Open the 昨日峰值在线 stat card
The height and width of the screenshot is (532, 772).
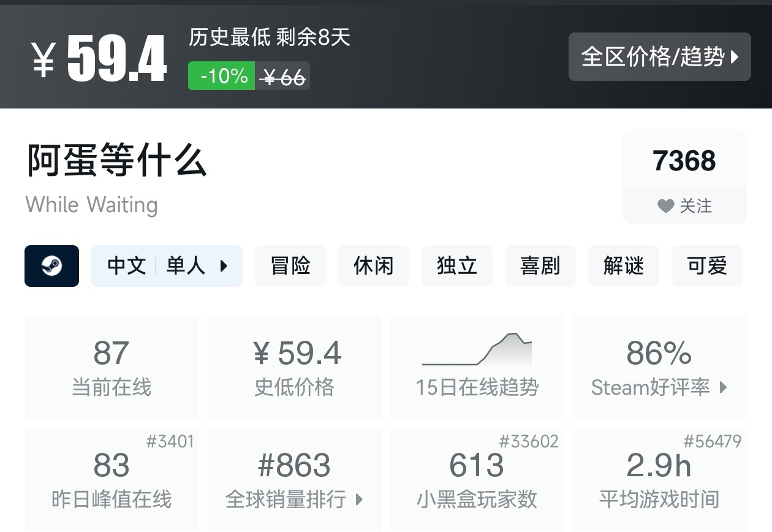tap(112, 479)
